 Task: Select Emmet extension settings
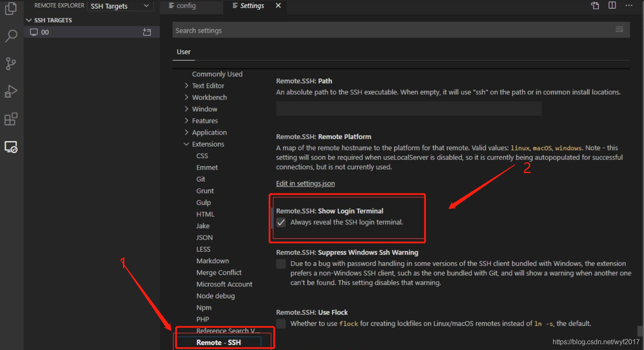pyautogui.click(x=207, y=168)
